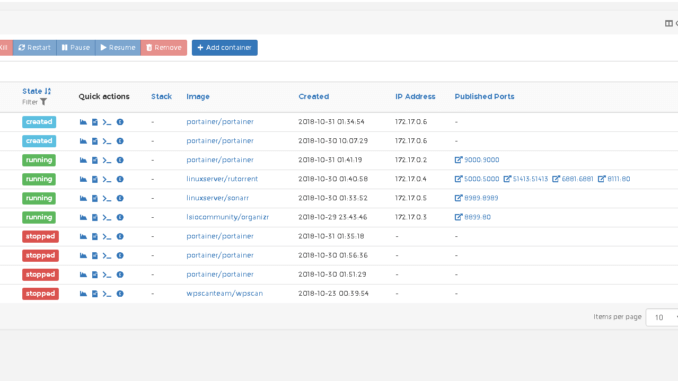
Task: Sort by the Published Ports header
Action: point(484,96)
